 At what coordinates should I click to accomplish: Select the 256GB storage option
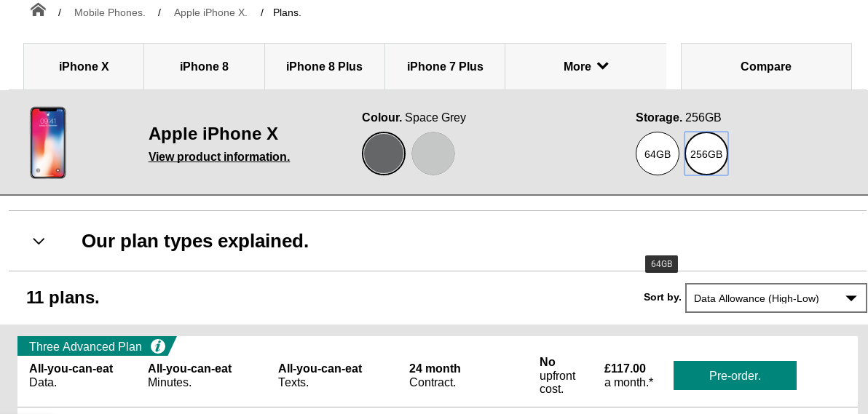click(x=706, y=154)
